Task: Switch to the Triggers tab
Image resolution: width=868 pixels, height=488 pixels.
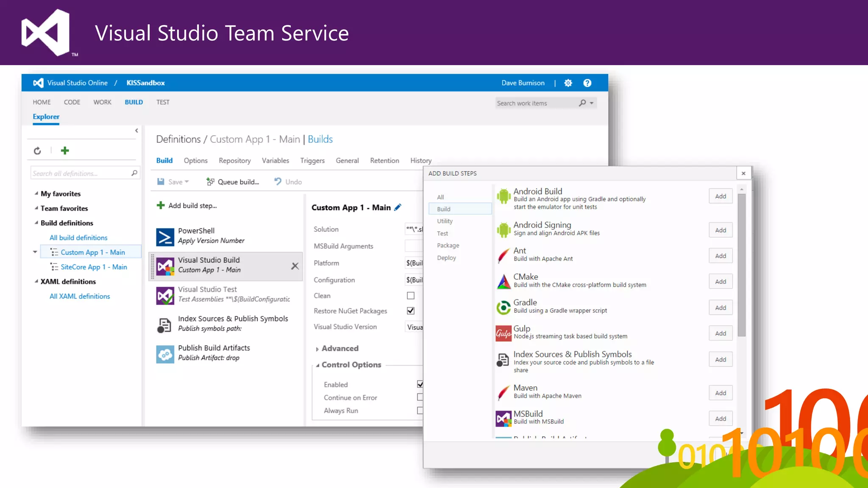Action: coord(312,161)
